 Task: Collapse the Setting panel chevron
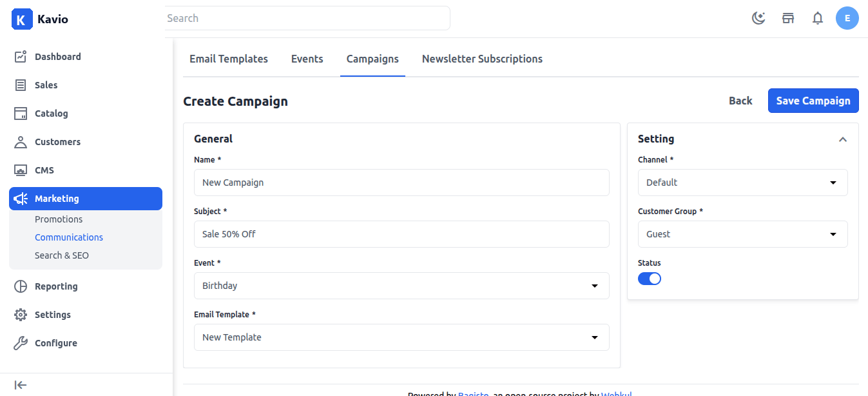point(842,139)
